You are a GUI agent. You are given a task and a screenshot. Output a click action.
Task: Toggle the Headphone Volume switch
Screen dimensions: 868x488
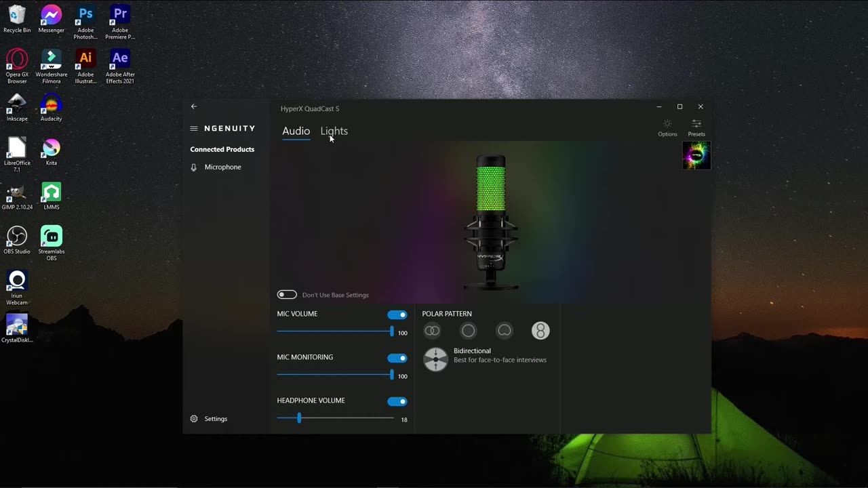pyautogui.click(x=397, y=401)
